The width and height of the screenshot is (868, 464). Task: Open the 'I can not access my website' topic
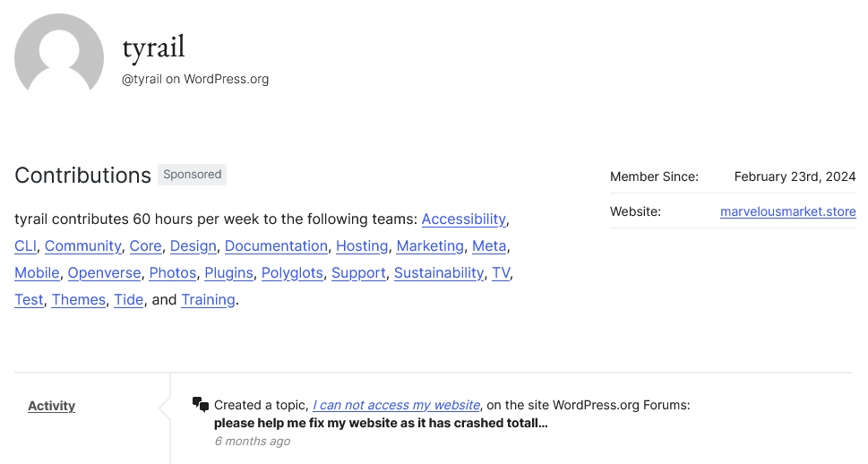[396, 405]
